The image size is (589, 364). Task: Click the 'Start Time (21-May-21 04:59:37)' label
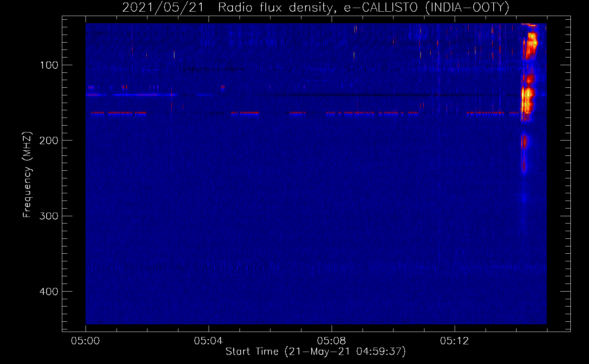(316, 352)
